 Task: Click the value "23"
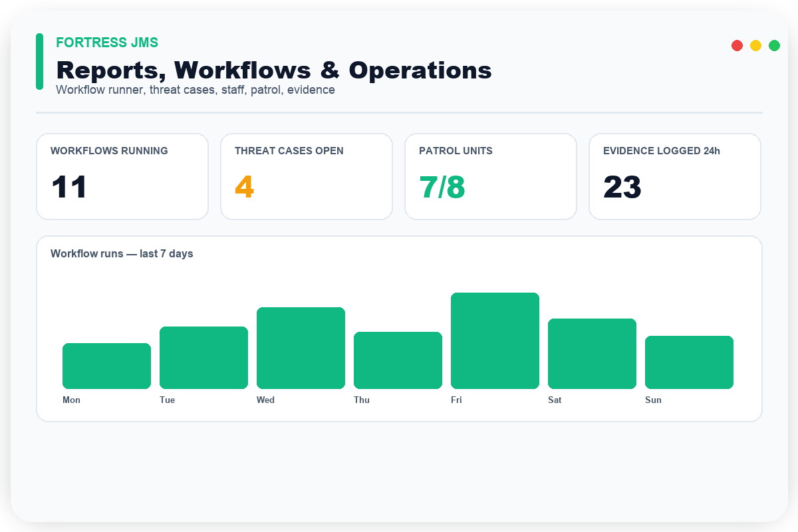click(622, 187)
